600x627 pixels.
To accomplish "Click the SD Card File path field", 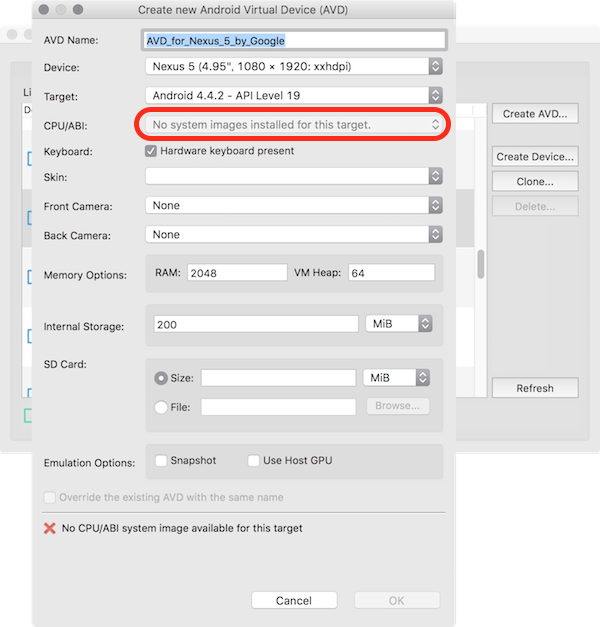I will [x=278, y=407].
